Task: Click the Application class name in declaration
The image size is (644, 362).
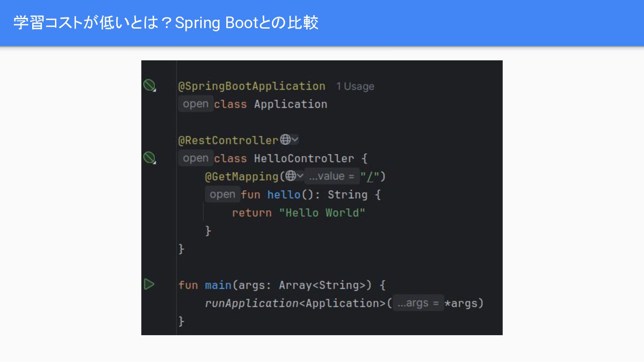Action: (x=291, y=104)
